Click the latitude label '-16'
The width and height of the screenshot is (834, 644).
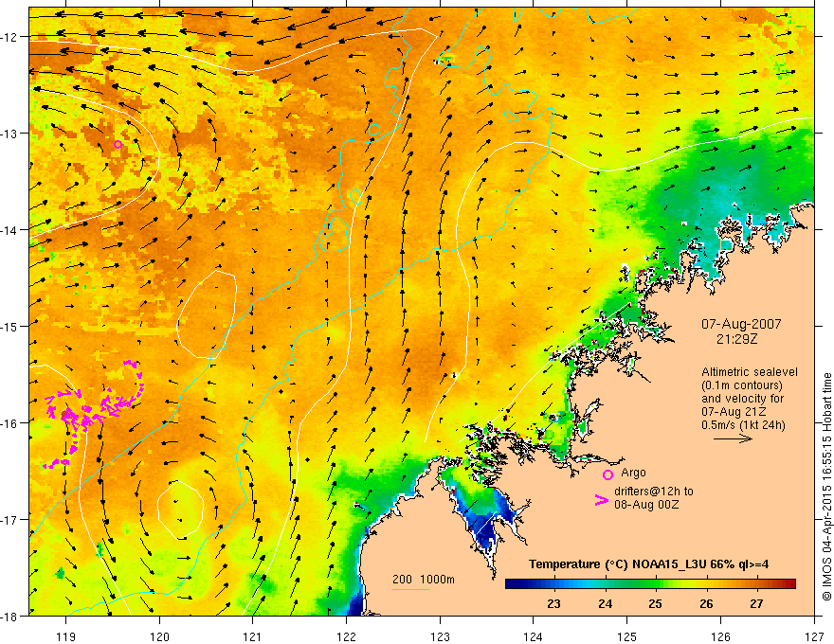pos(9,423)
